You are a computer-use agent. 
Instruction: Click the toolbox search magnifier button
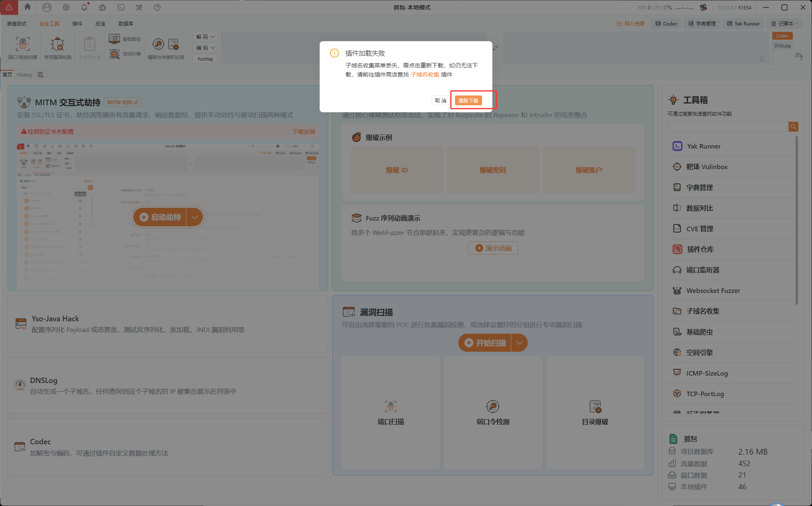[x=793, y=127]
